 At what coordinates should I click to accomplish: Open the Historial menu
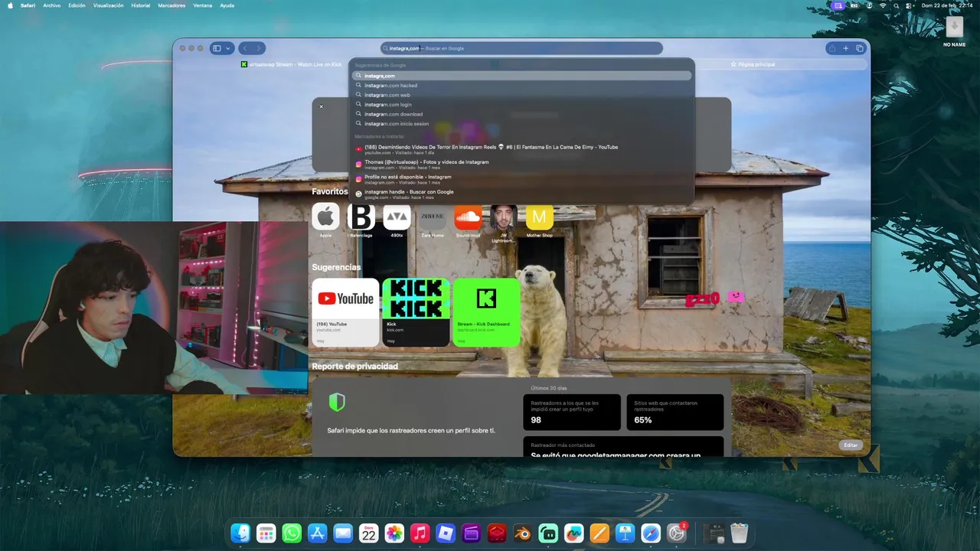(x=141, y=5)
